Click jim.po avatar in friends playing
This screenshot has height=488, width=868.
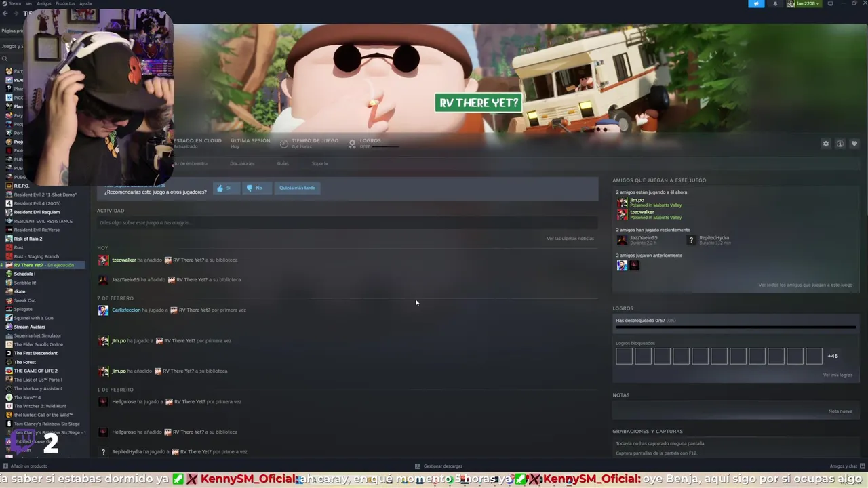coord(622,203)
